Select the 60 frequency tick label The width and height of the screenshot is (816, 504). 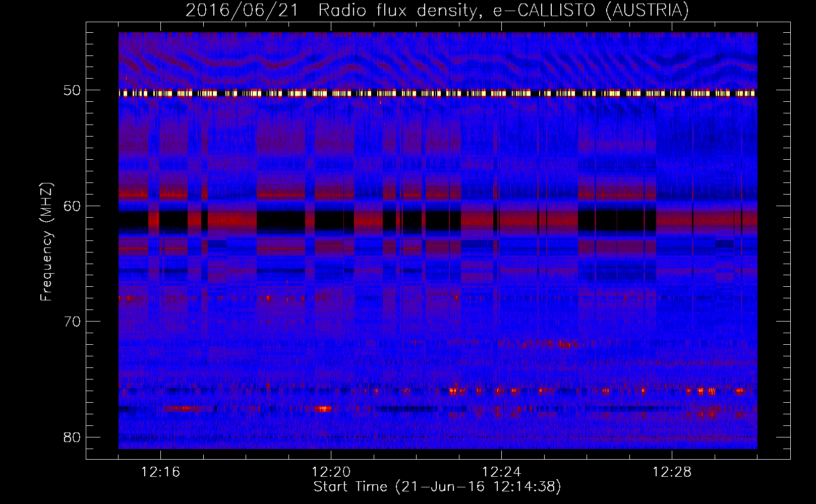click(x=72, y=206)
